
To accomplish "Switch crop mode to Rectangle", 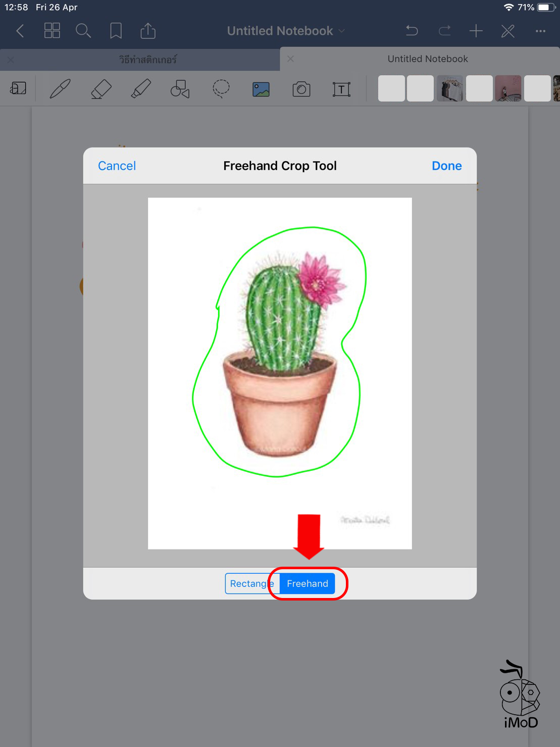I will (248, 583).
